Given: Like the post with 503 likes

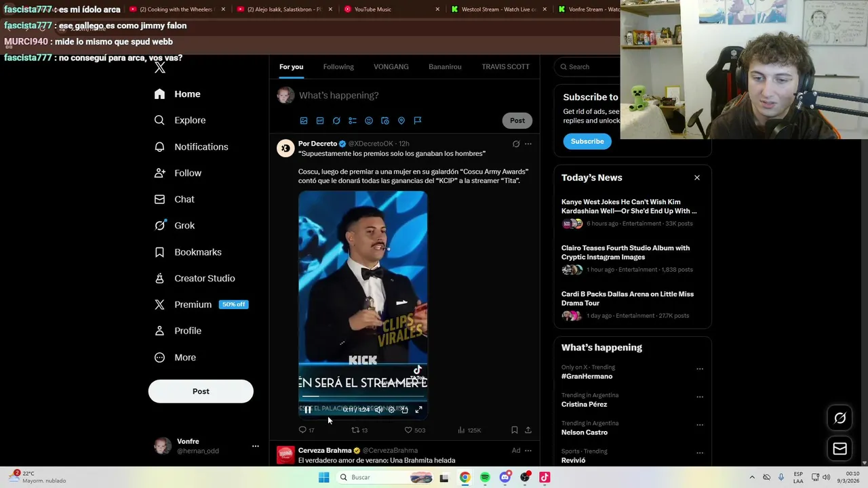Looking at the screenshot, I should [x=414, y=430].
